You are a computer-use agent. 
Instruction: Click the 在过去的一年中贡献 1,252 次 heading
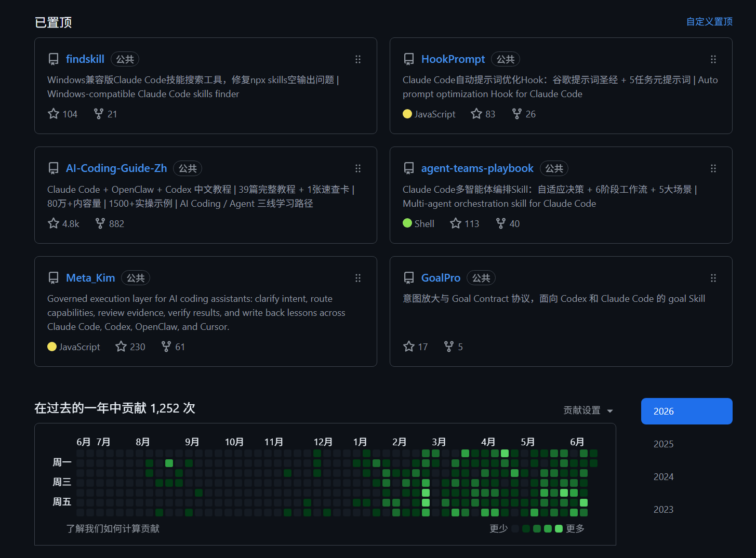pyautogui.click(x=115, y=408)
